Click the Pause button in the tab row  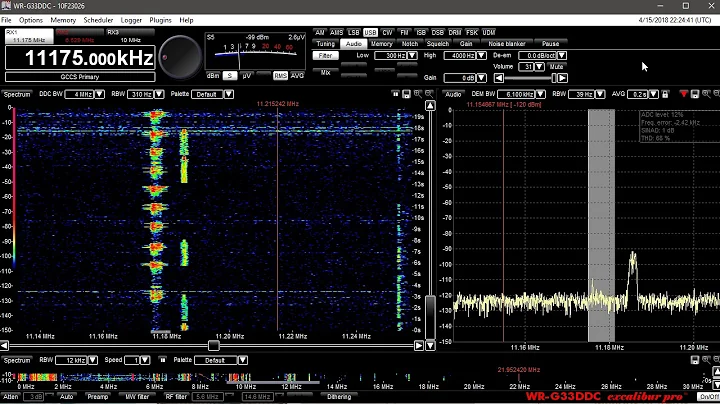[x=550, y=44]
